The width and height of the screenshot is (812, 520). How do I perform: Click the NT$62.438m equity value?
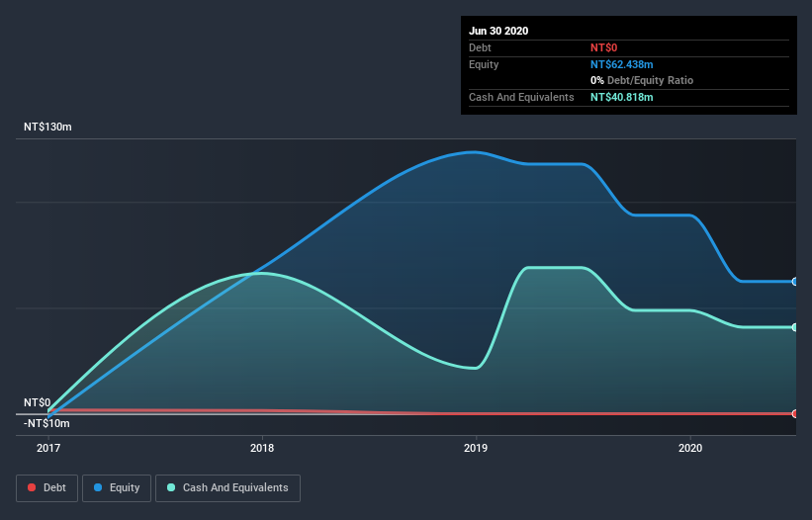tap(621, 64)
